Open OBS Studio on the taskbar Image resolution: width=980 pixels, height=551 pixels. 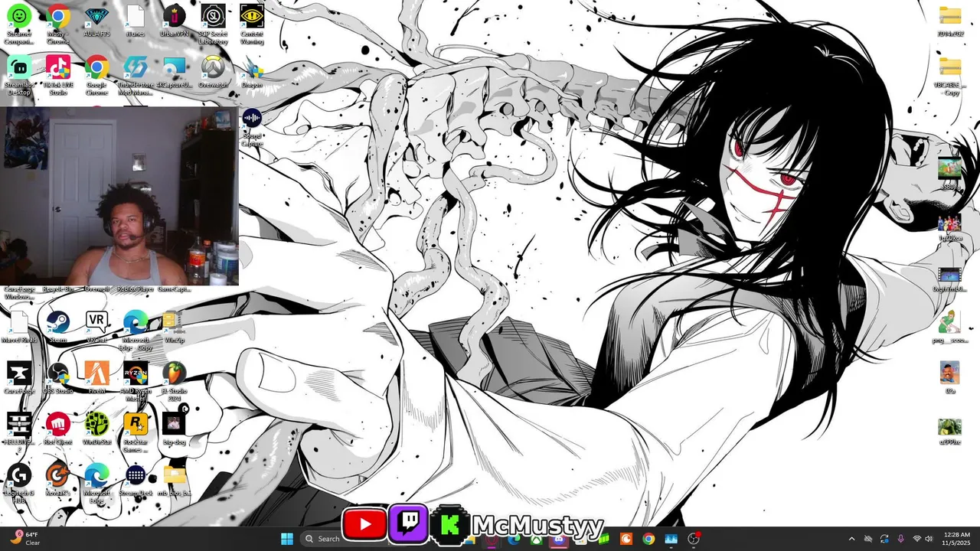click(694, 539)
